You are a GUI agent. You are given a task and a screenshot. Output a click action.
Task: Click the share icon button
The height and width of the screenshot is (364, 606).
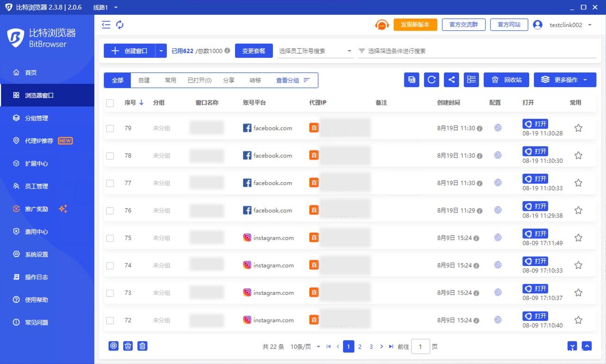[x=452, y=80]
